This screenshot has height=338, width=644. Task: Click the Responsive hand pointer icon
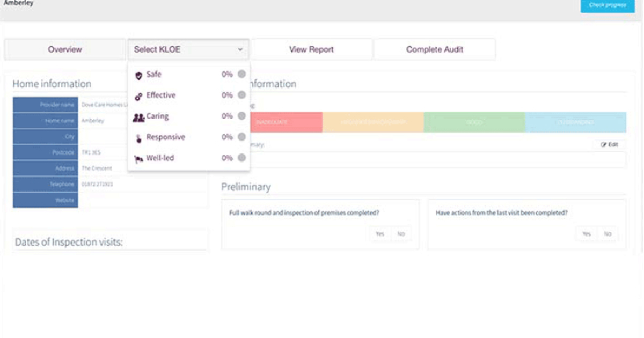click(x=138, y=138)
